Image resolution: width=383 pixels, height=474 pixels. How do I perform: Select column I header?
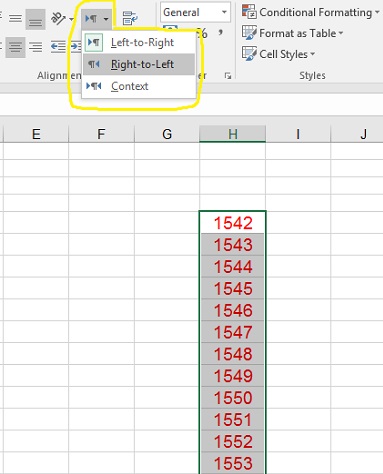coord(298,134)
